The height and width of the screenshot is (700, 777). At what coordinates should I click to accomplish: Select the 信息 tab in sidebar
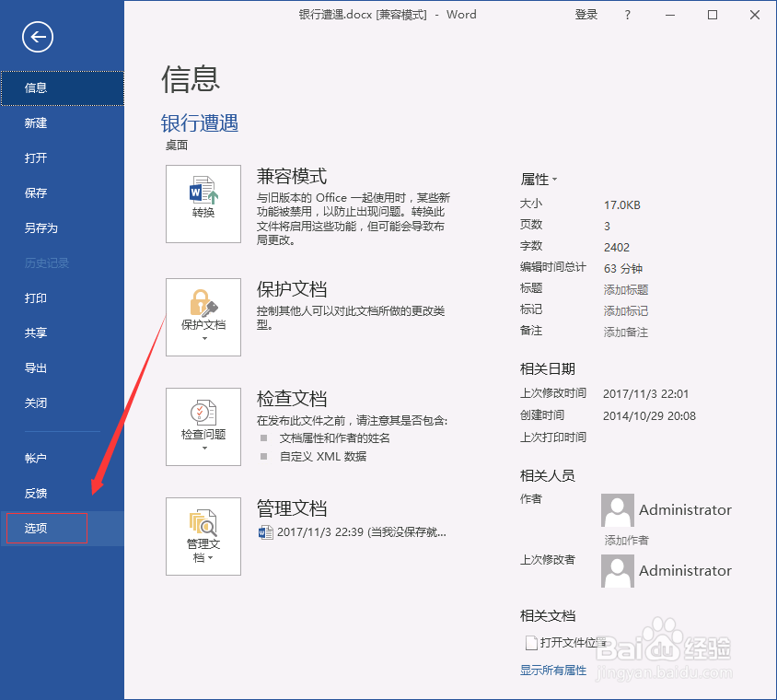[x=62, y=88]
